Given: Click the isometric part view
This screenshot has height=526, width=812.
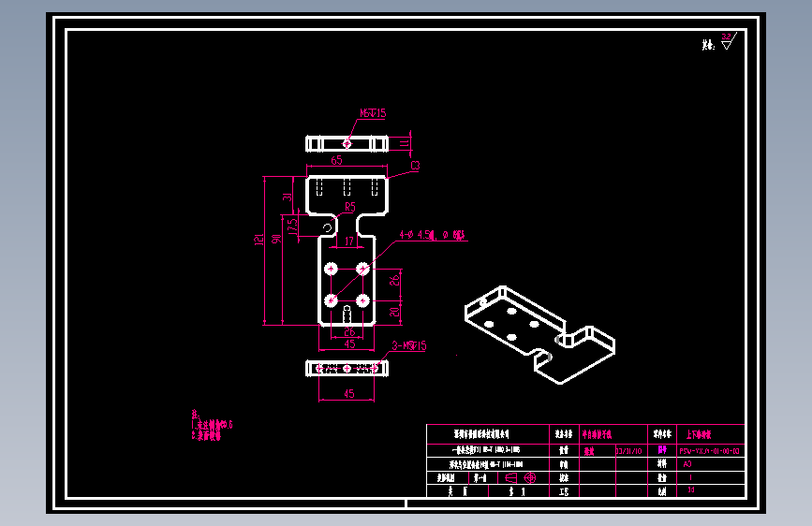Looking at the screenshot, I should pyautogui.click(x=539, y=334).
